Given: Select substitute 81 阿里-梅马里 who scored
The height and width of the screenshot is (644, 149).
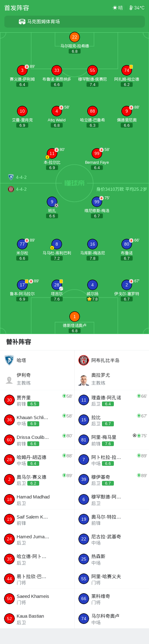Looking at the screenshot, I should pos(112,440).
